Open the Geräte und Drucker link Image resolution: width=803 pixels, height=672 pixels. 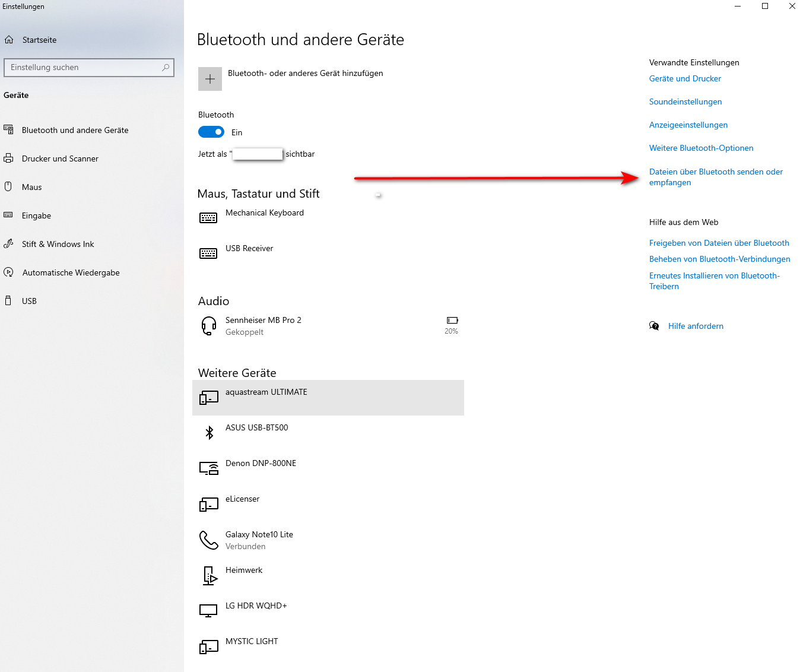[685, 78]
